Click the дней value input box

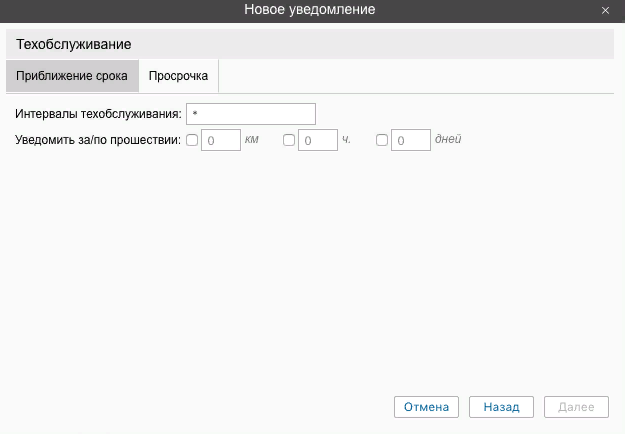[410, 141]
